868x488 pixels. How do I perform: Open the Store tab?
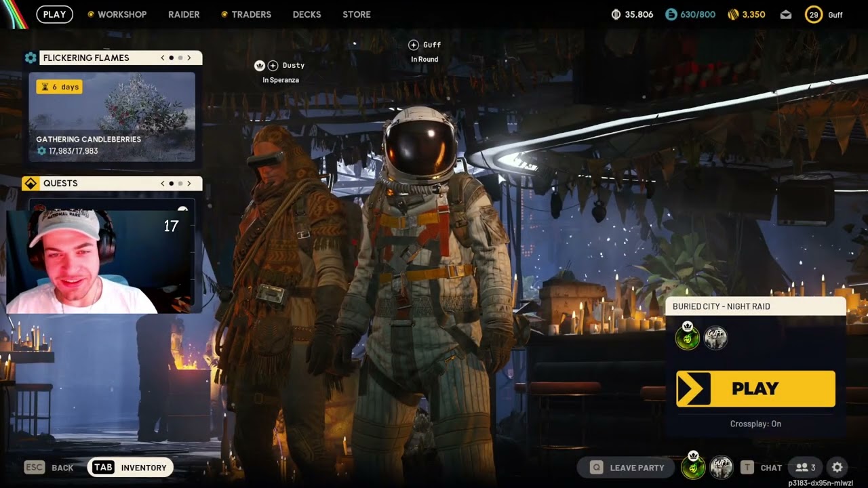tap(357, 14)
